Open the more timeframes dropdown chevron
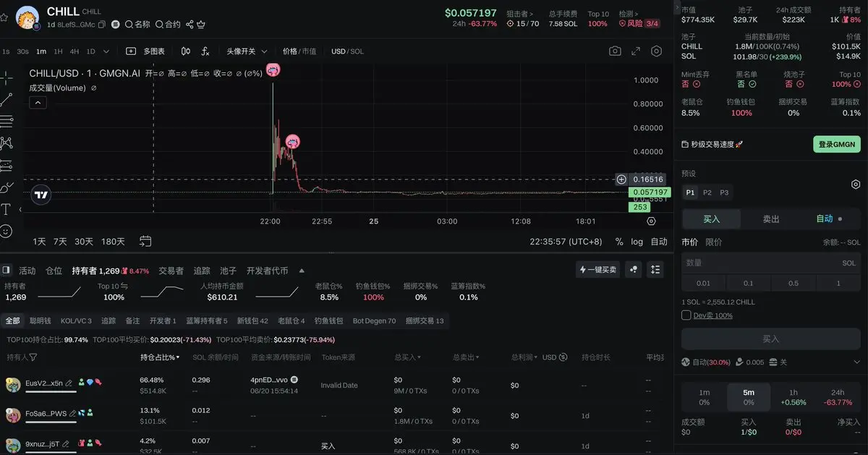868x455 pixels. 106,51
